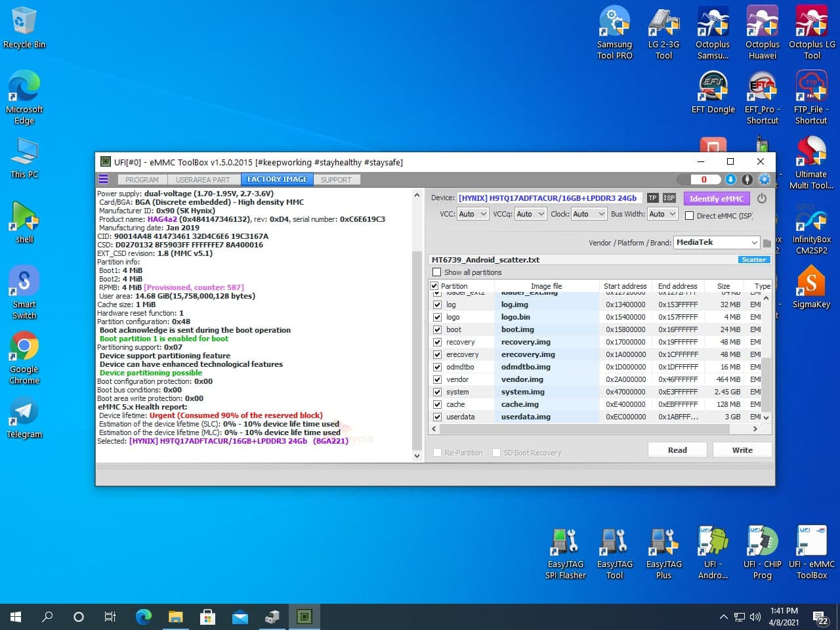
Task: Uncheck the boot partition checkbox
Action: pyautogui.click(x=437, y=329)
